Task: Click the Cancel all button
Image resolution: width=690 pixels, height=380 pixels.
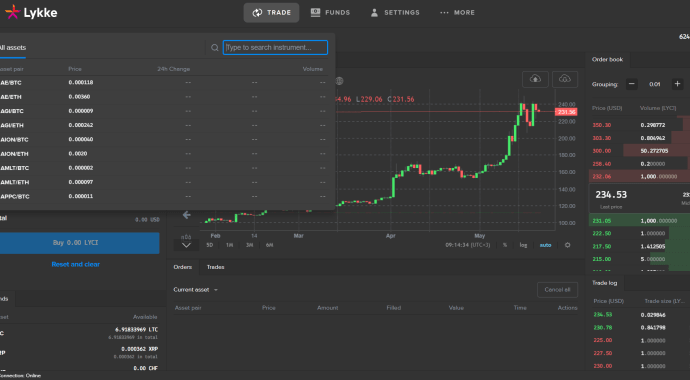Action: click(x=557, y=290)
